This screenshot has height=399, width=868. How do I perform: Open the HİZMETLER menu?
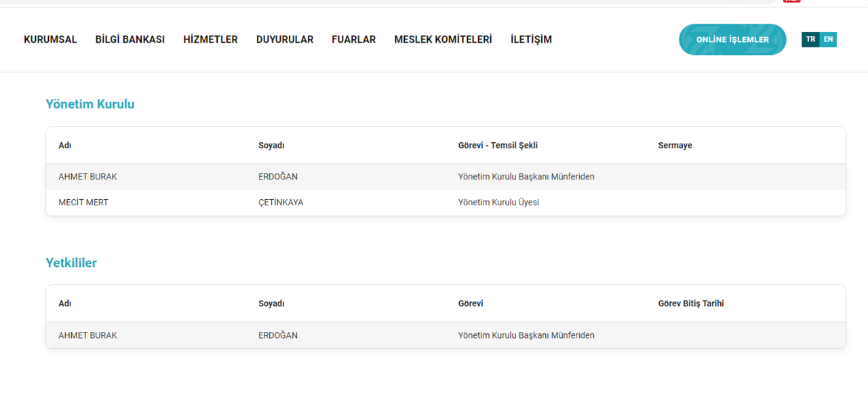(210, 39)
